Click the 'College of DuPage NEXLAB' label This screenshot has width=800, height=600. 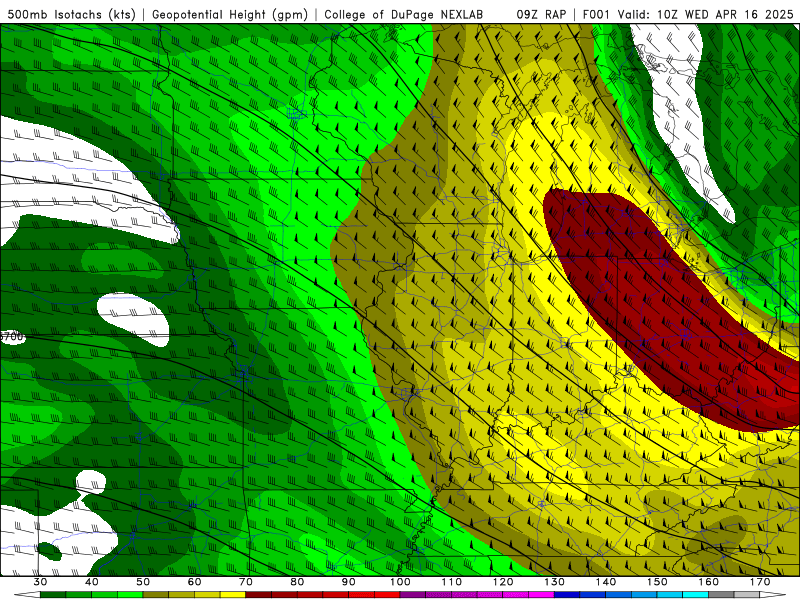(x=404, y=14)
